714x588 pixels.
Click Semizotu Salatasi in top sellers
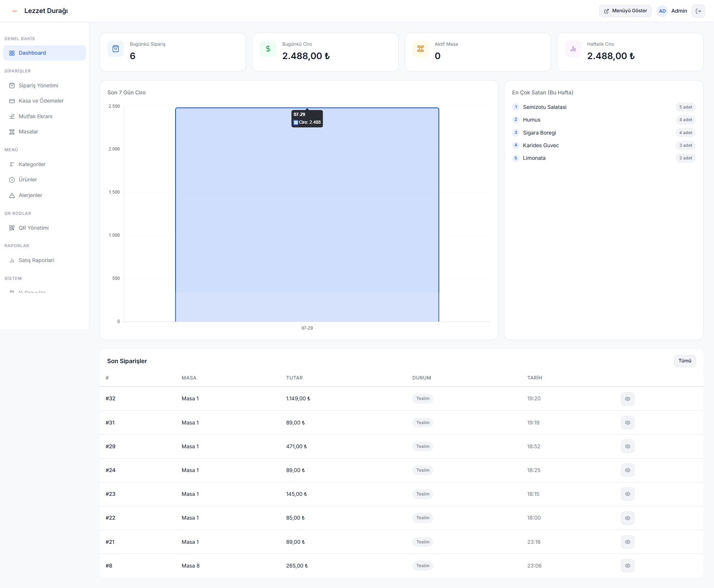pos(544,107)
